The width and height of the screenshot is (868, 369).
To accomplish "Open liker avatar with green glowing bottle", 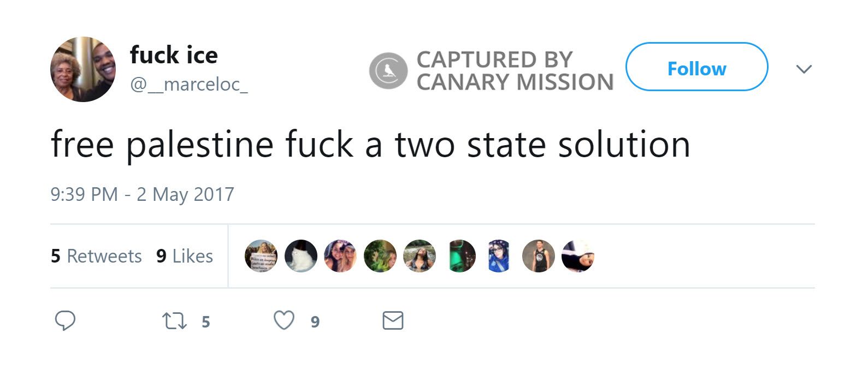I will coord(459,256).
